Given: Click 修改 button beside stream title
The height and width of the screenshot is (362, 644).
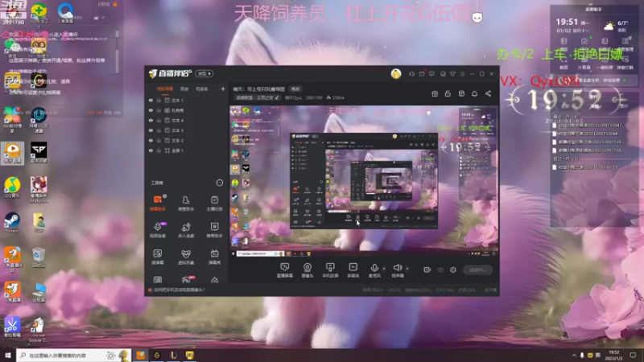Looking at the screenshot, I should pos(295,89).
